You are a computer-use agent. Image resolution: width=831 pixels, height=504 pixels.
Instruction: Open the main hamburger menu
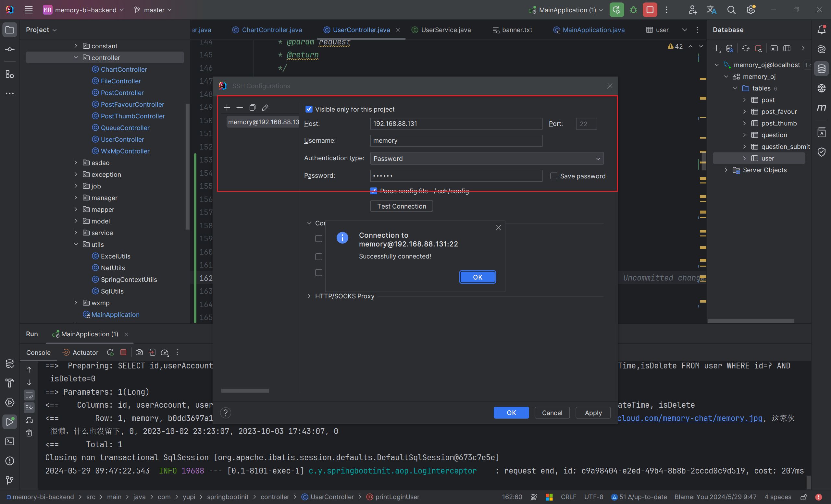pyautogui.click(x=29, y=10)
